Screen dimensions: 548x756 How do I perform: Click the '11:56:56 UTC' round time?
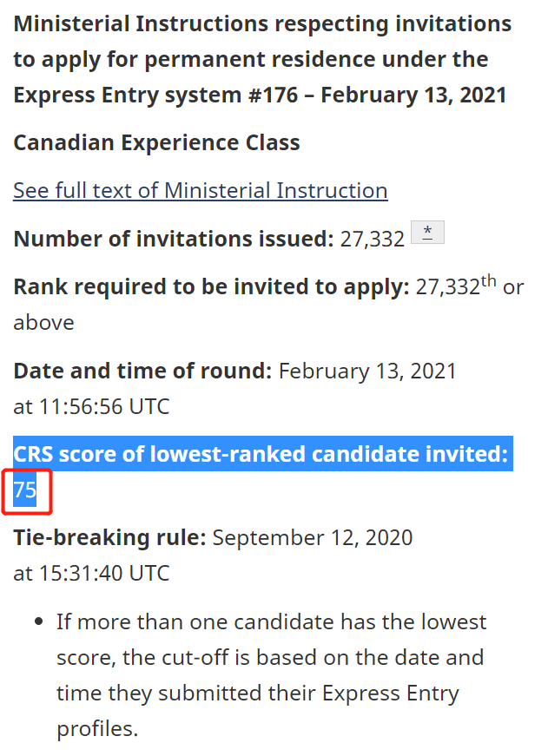pos(104,406)
